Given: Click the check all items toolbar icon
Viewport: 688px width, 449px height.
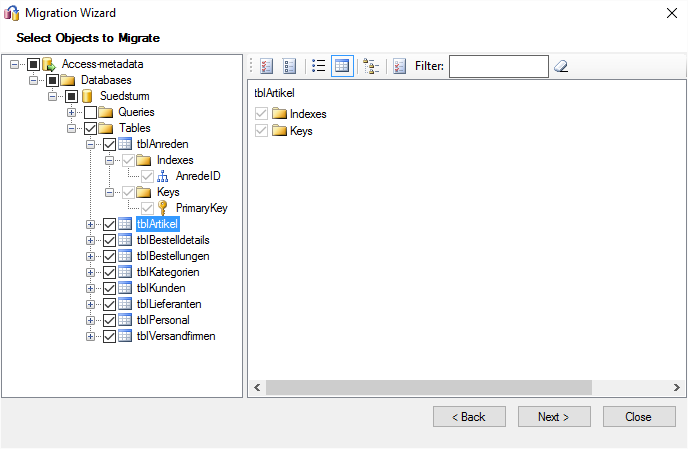Looking at the screenshot, I should click(266, 66).
